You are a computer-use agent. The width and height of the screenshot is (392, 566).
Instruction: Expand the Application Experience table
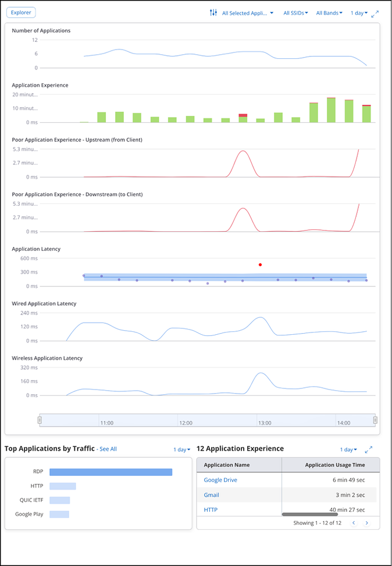click(x=369, y=450)
